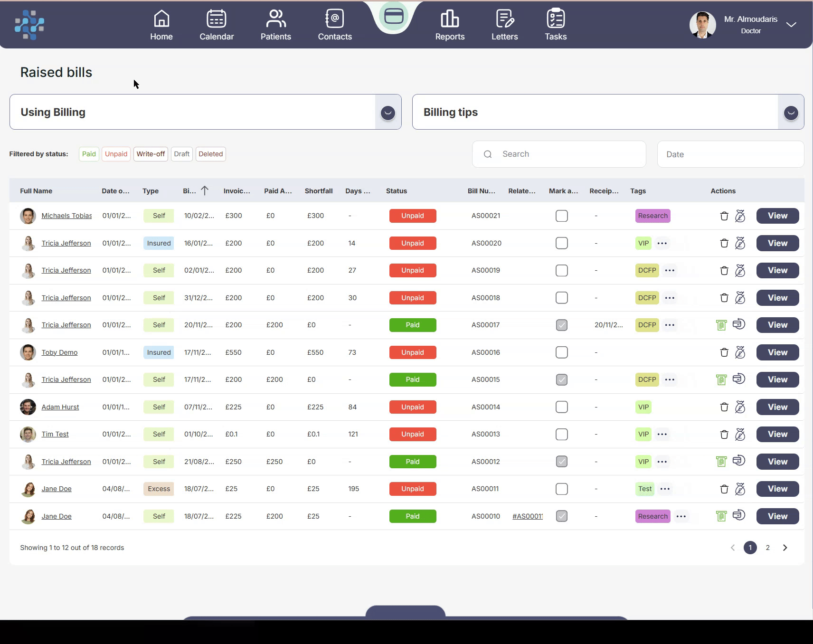Mark bill AS00021 as paid checkbox
Viewport: 813px width, 644px height.
(x=562, y=216)
